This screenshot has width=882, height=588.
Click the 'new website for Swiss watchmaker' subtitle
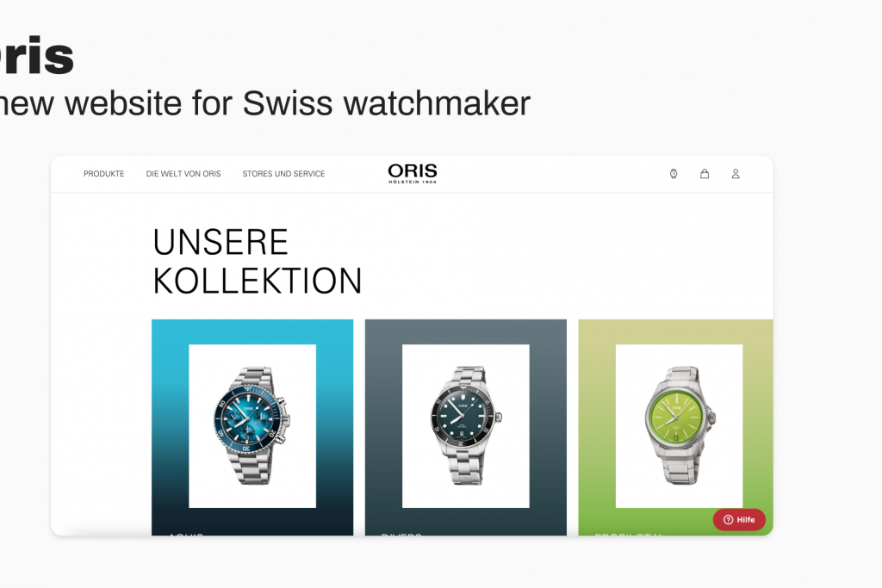[265, 103]
